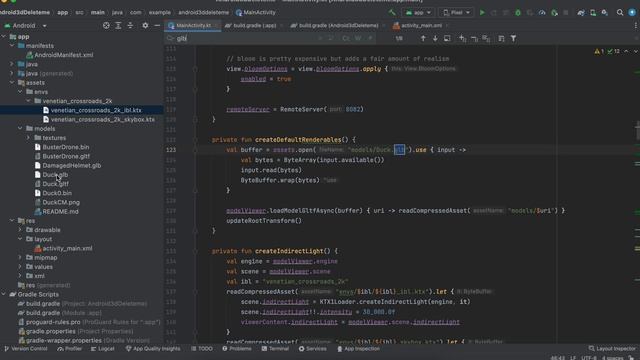Click Sync Project with Gradle Files icon
The width and height of the screenshot is (640, 360).
581,13
